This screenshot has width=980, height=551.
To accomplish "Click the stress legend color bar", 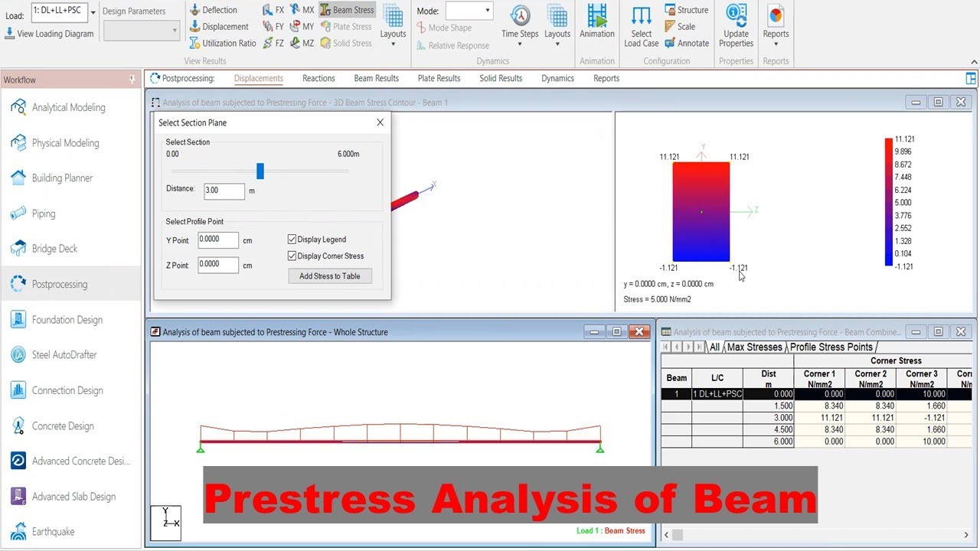I will pyautogui.click(x=888, y=202).
